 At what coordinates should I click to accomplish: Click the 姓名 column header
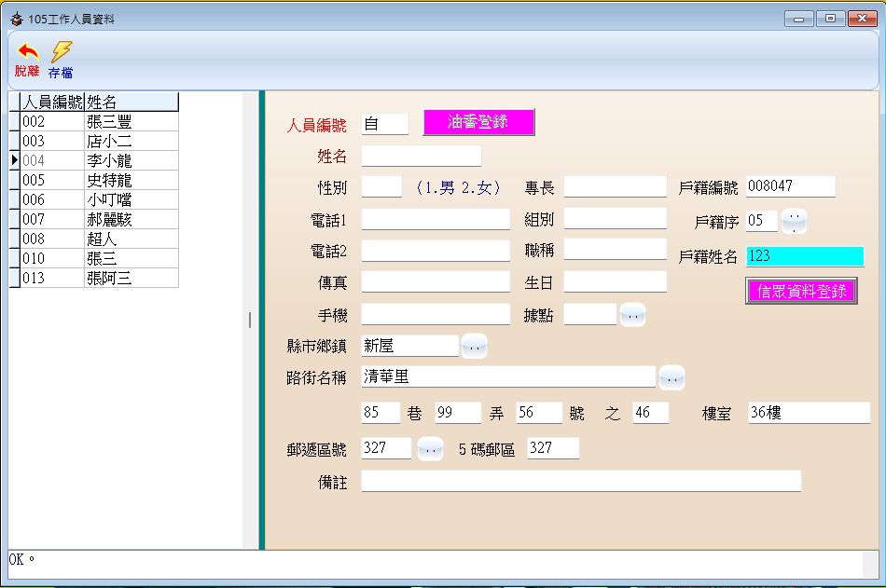click(131, 102)
